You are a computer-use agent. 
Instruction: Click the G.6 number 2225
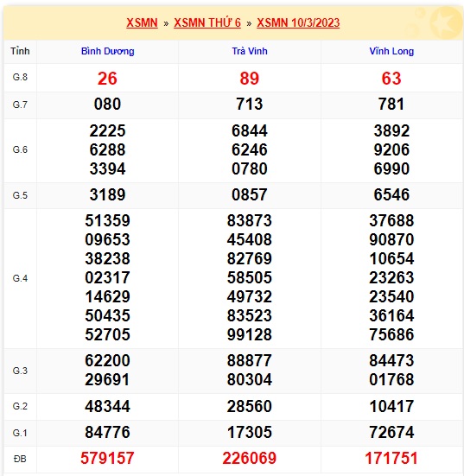[x=107, y=130]
